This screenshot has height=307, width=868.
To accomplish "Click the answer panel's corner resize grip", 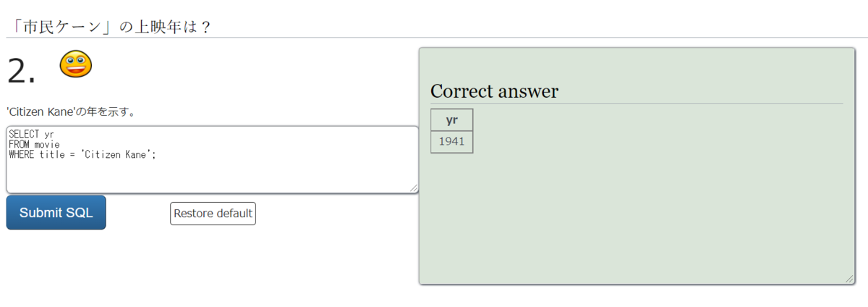I will coord(850,279).
